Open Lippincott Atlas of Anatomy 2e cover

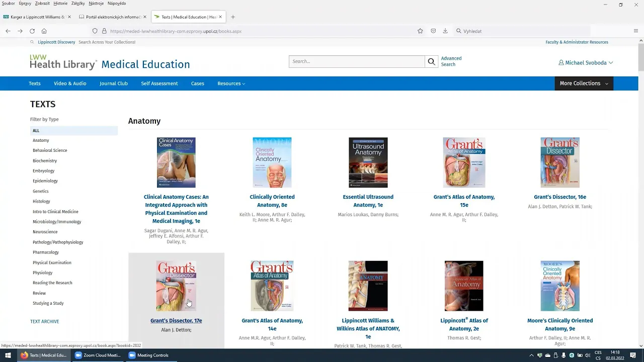tap(464, 286)
